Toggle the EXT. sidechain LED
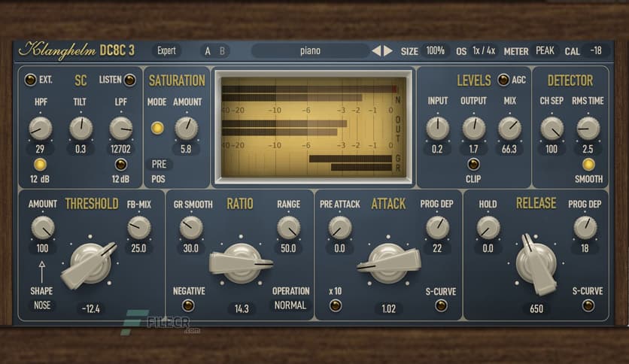 (30, 80)
